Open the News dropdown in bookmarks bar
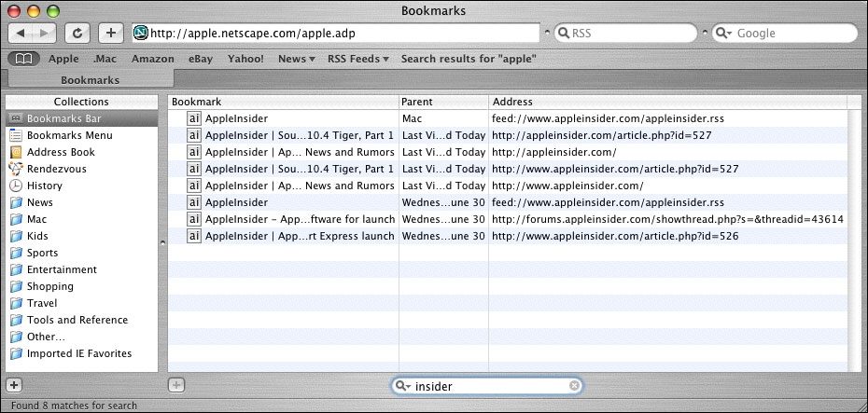 (x=297, y=59)
